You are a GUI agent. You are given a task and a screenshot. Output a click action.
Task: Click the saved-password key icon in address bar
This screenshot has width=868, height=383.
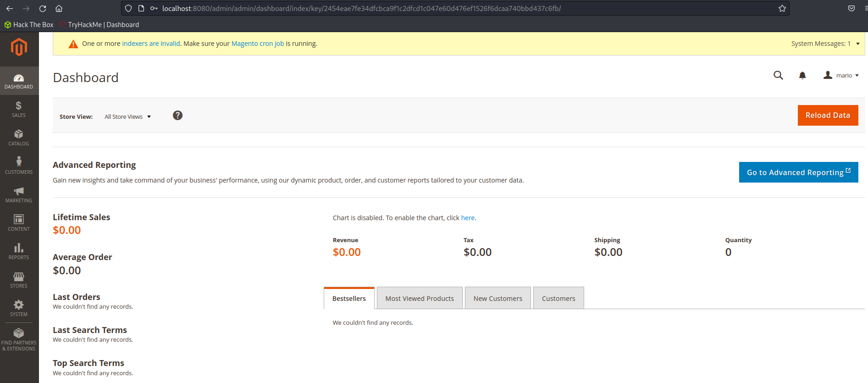tap(154, 8)
